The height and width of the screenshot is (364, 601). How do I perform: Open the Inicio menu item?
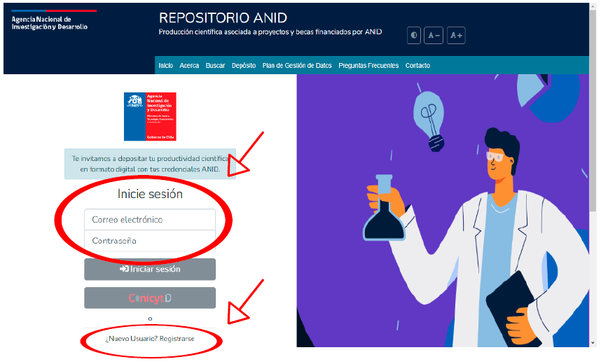tap(166, 66)
